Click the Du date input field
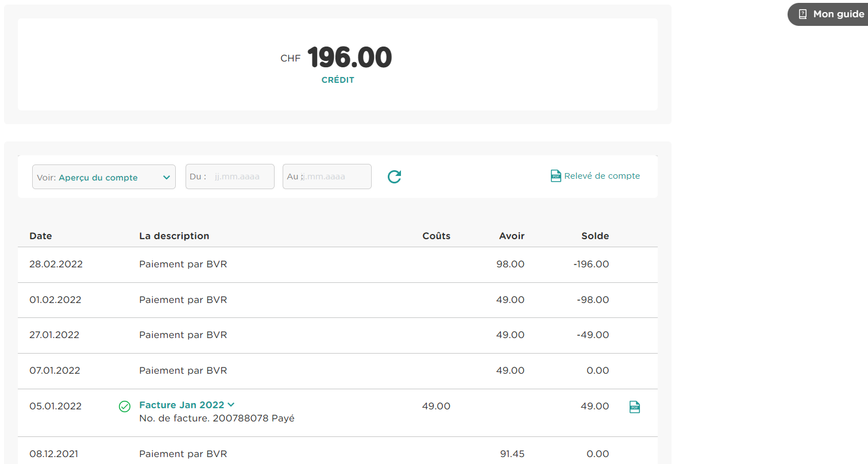This screenshot has height=464, width=868. coord(230,177)
